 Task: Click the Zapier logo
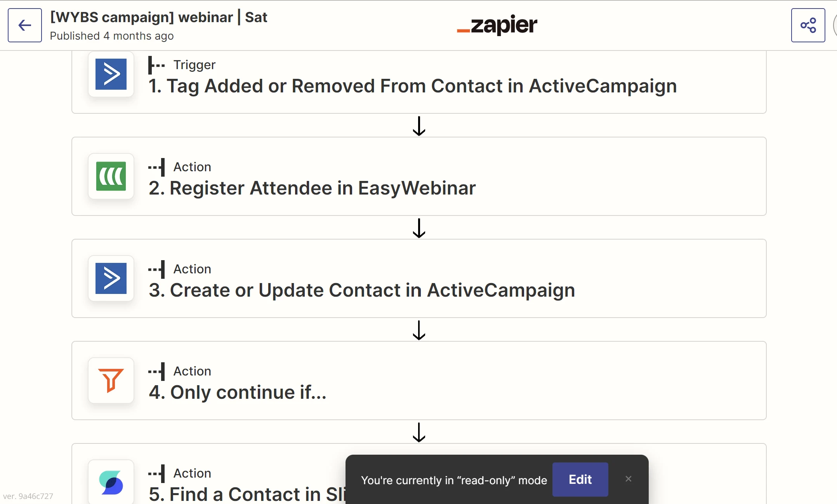pyautogui.click(x=497, y=25)
